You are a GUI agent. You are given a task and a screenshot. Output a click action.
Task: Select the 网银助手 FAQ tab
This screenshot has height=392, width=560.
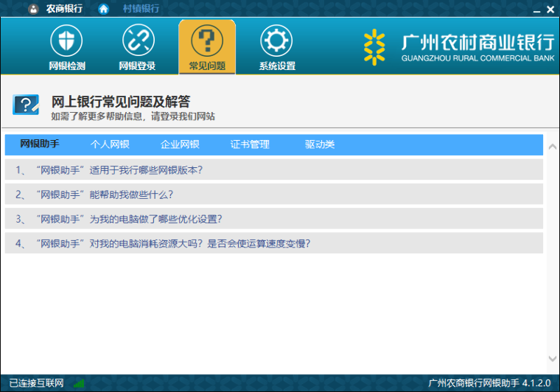pyautogui.click(x=40, y=144)
